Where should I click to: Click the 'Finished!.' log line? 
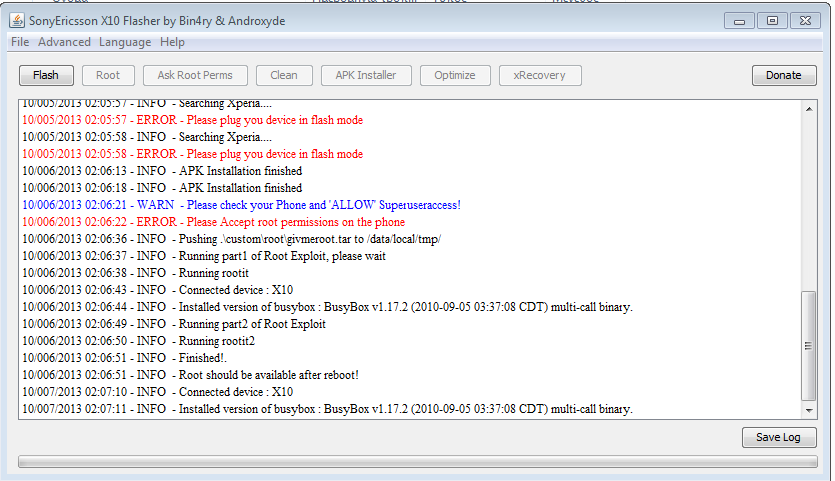pyautogui.click(x=124, y=358)
